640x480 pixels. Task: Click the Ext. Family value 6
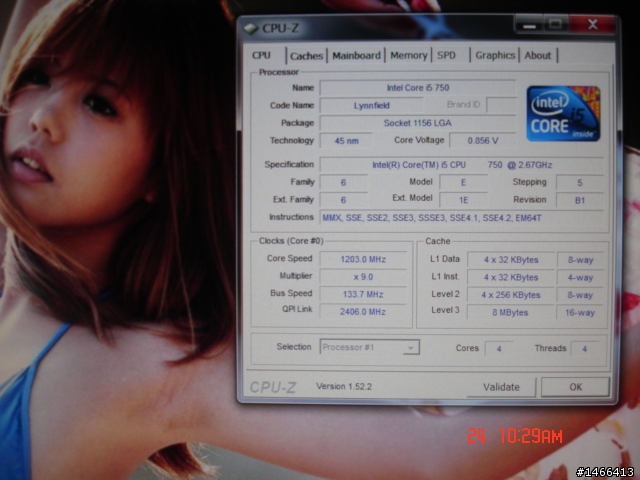pos(343,200)
